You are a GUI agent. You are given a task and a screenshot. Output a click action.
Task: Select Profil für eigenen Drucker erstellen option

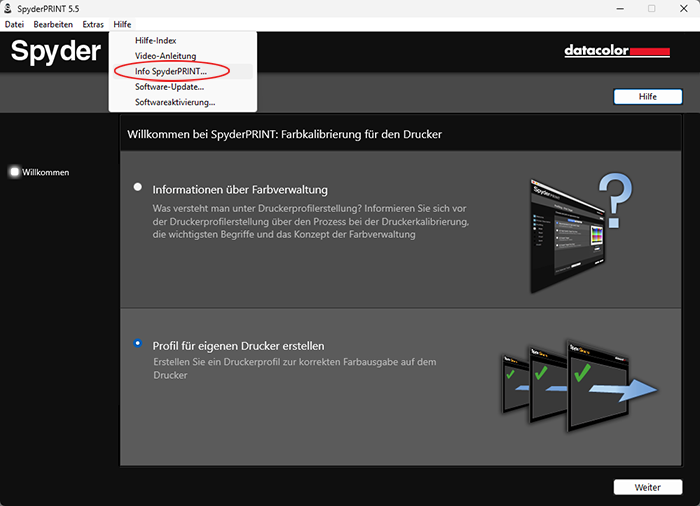tap(138, 344)
